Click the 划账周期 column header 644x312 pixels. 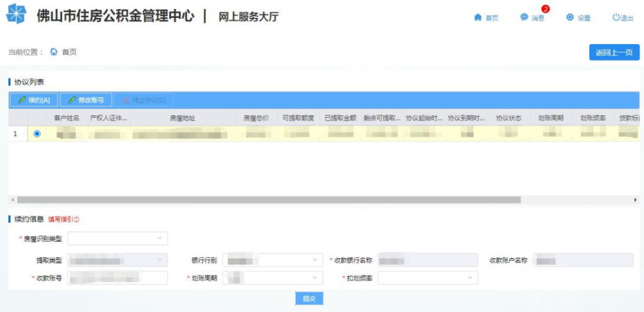tap(551, 118)
